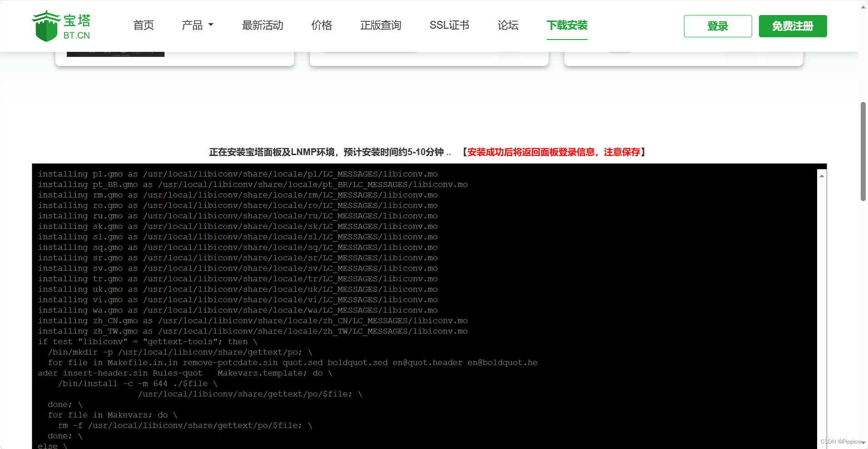The width and height of the screenshot is (868, 449).
Task: Click the 'installing wa.gmo' terminal line
Action: pyautogui.click(x=238, y=310)
